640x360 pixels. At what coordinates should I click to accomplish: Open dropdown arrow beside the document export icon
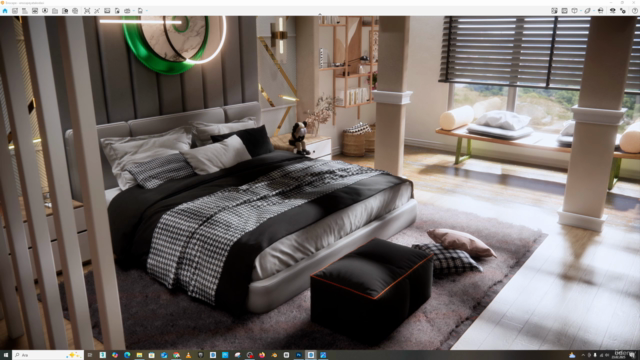tap(147, 11)
